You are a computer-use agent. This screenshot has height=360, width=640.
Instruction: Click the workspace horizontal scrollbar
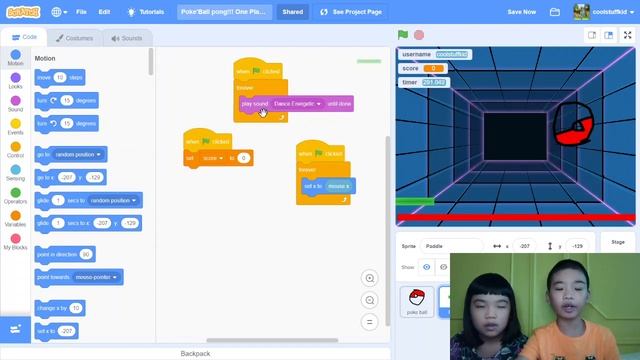[x=272, y=340]
